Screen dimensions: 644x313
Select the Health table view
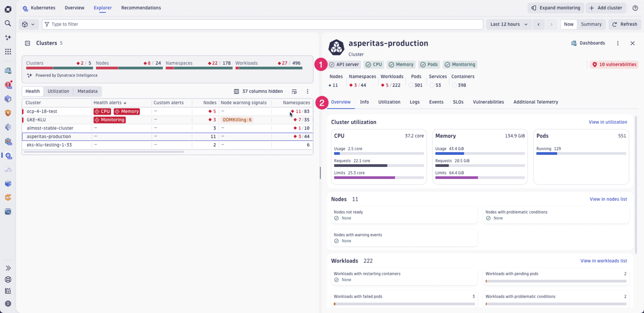tap(33, 91)
